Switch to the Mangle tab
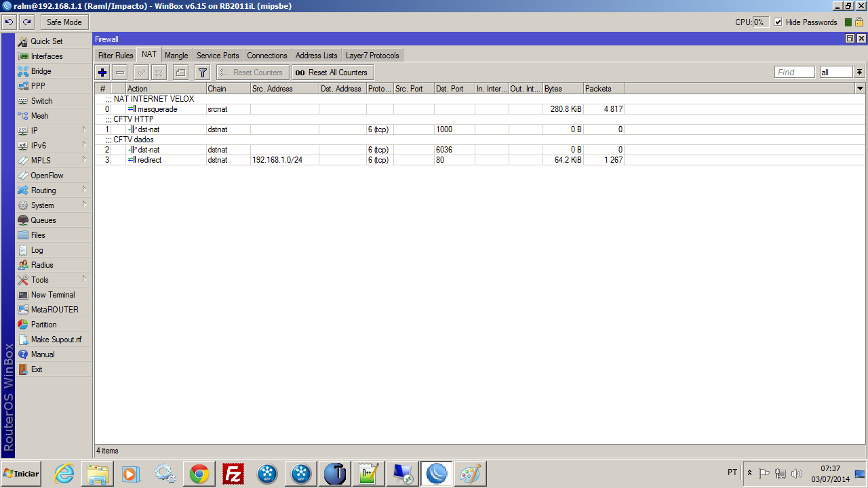The width and height of the screenshot is (868, 488). (176, 56)
